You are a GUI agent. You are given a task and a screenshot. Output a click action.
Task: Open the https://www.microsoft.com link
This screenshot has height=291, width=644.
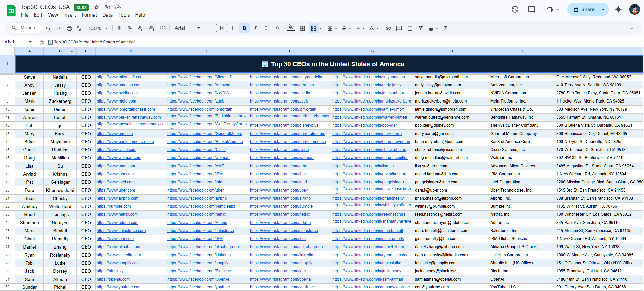click(120, 77)
